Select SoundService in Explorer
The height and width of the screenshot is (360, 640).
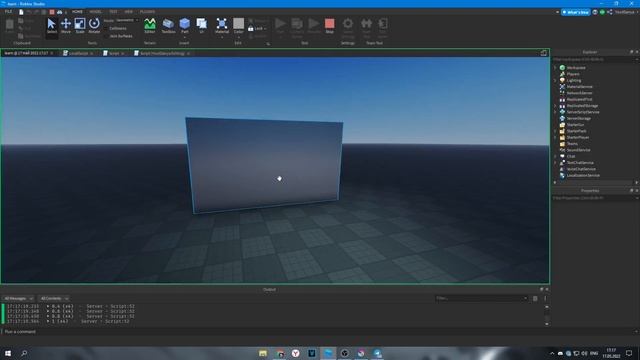[578, 150]
